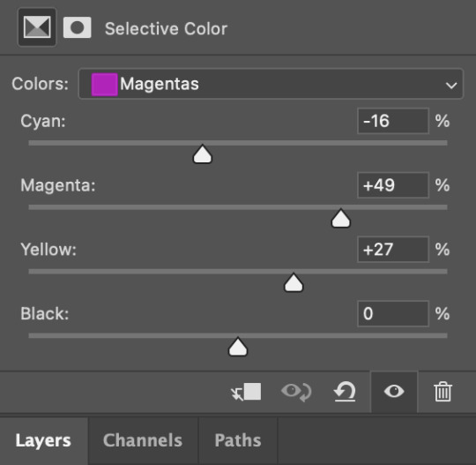Click the Cyan percentage field
476x465 pixels.
click(x=393, y=121)
